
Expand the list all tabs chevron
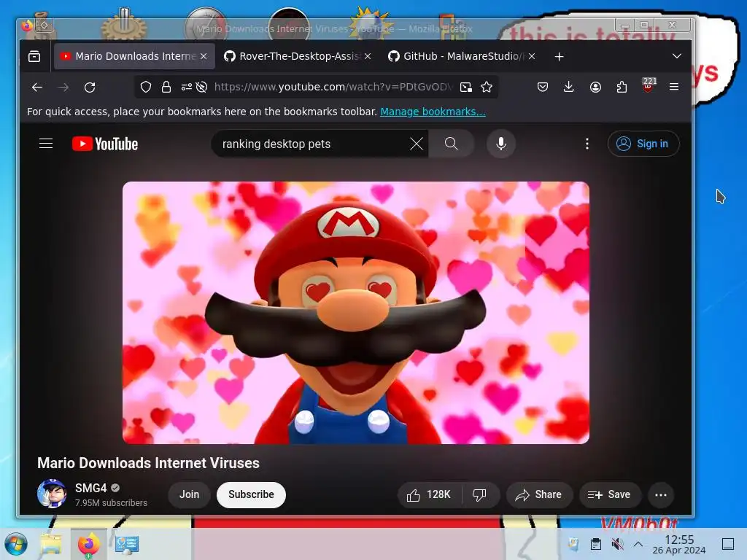(676, 56)
